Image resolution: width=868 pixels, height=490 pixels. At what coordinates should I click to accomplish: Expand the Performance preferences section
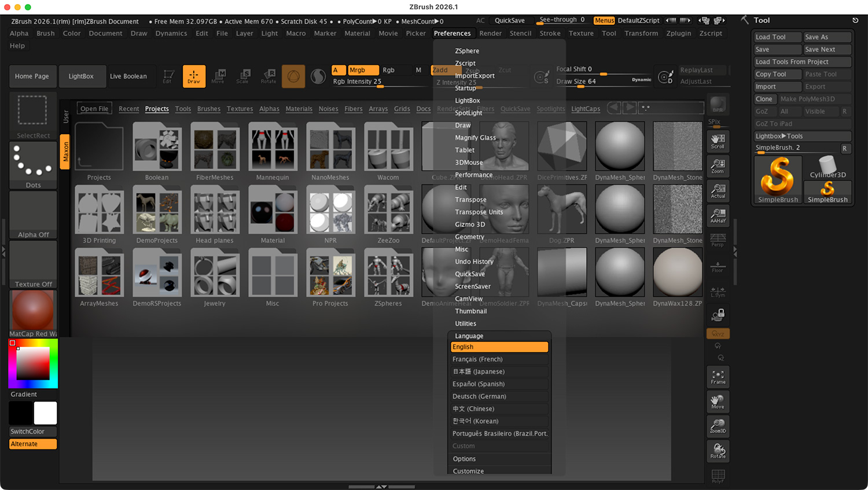click(x=473, y=175)
